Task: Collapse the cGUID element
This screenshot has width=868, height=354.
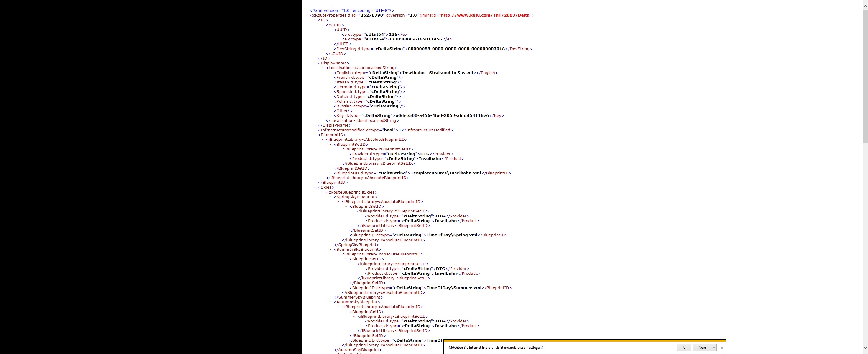Action: pyautogui.click(x=323, y=25)
